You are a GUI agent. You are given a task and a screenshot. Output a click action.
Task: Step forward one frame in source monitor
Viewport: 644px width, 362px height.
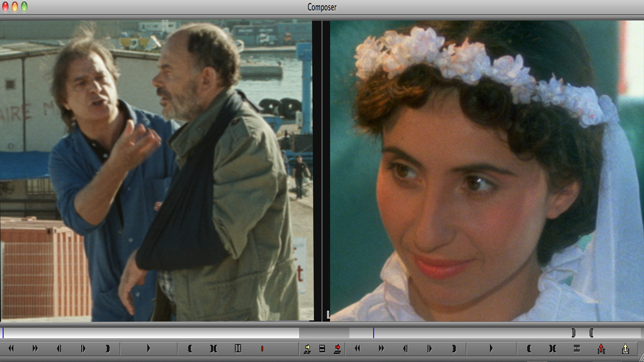(83, 348)
